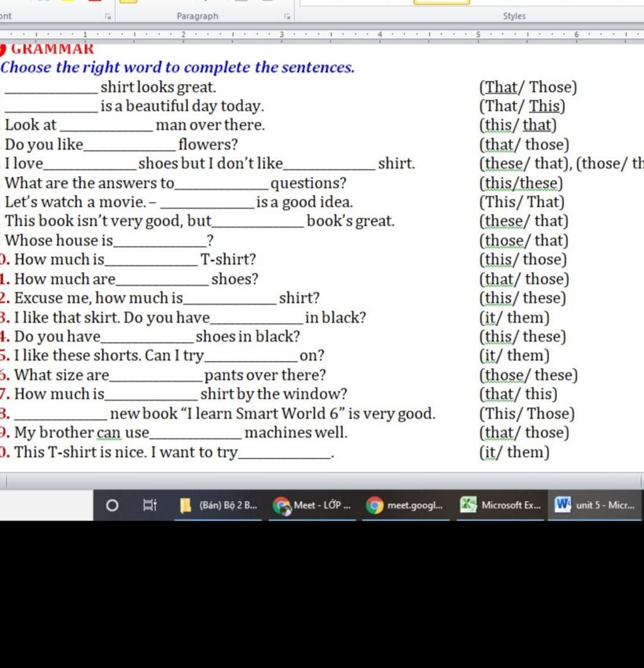Click the word 'T-shirt?' in the document
Viewport: 644px width, 668px height.
(x=228, y=259)
